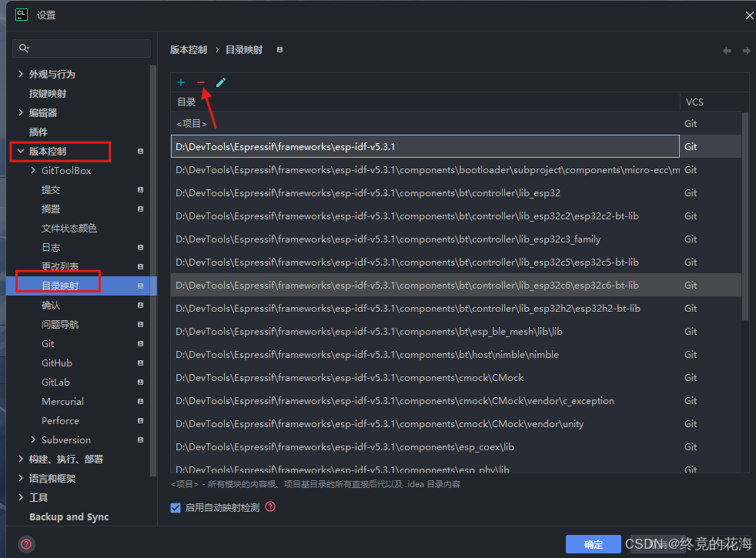Image resolution: width=756 pixels, height=558 pixels.
Task: Open Mercurial settings page
Action: coord(62,402)
